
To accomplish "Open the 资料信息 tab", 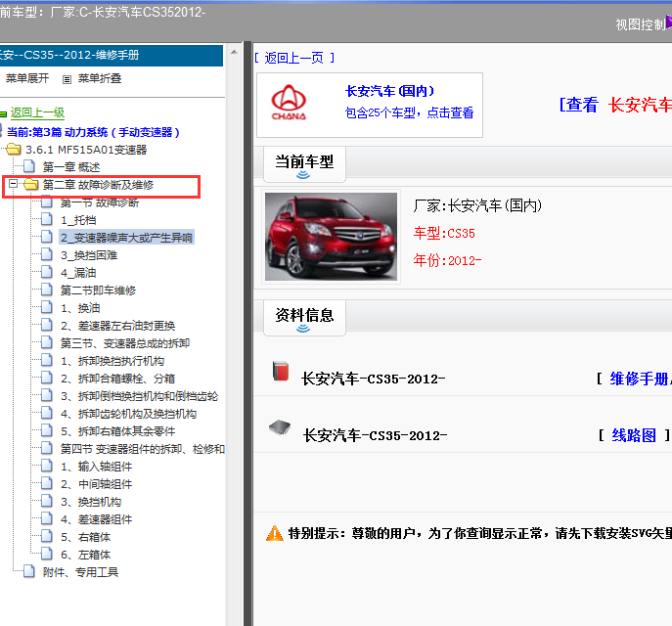I will (304, 318).
